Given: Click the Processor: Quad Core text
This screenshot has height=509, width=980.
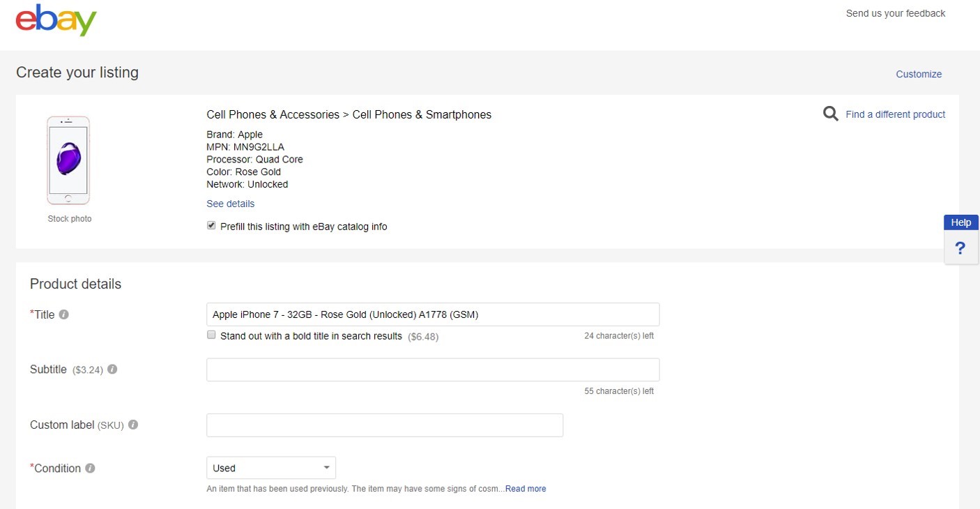Looking at the screenshot, I should [255, 160].
